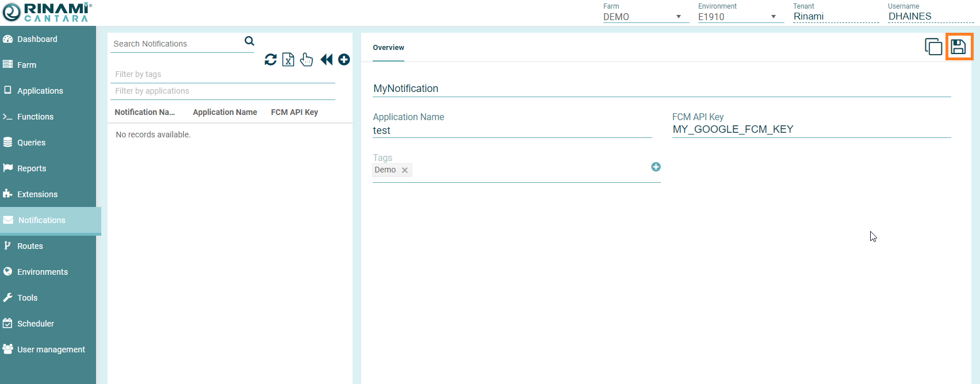Open the Farm dropdown
Viewport: 980px width, 384px height.
click(643, 17)
